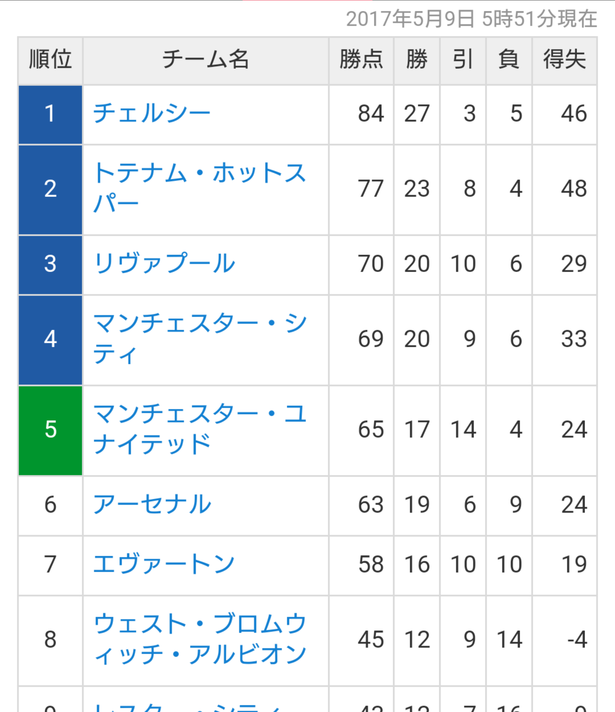The image size is (615, 712).
Task: Click the blue rank 1 cell
Action: 50,114
